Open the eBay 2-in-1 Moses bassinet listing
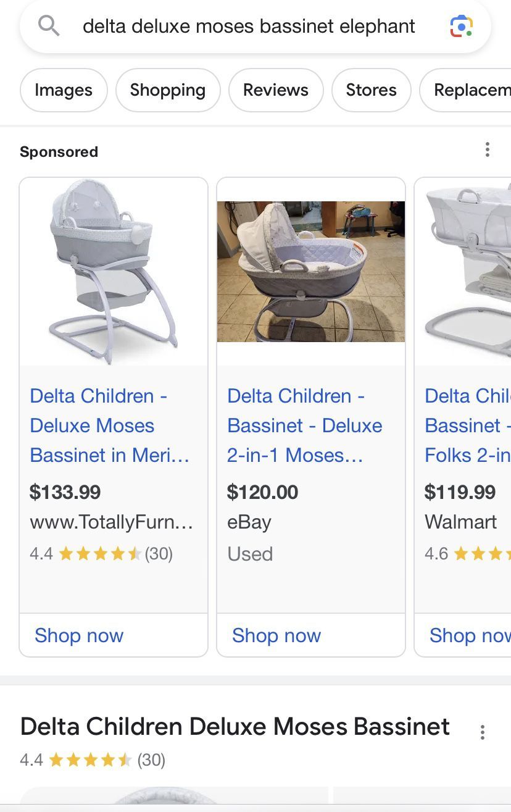 (x=304, y=425)
